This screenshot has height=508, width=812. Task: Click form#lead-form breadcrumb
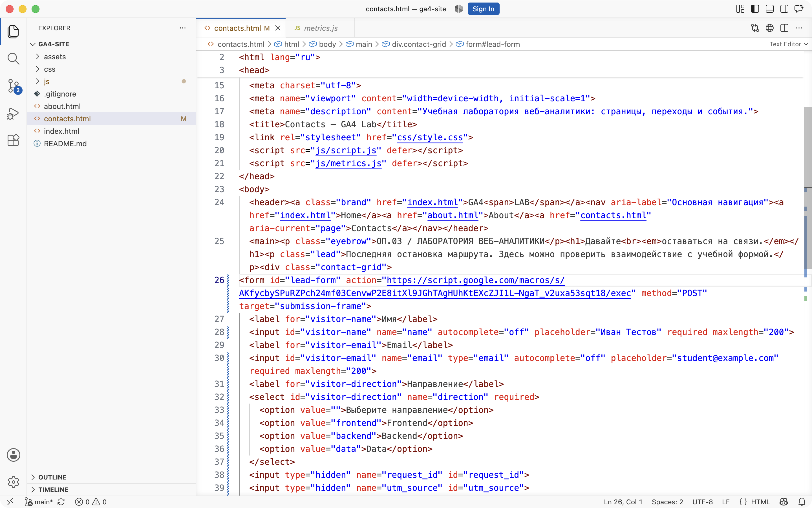point(493,44)
